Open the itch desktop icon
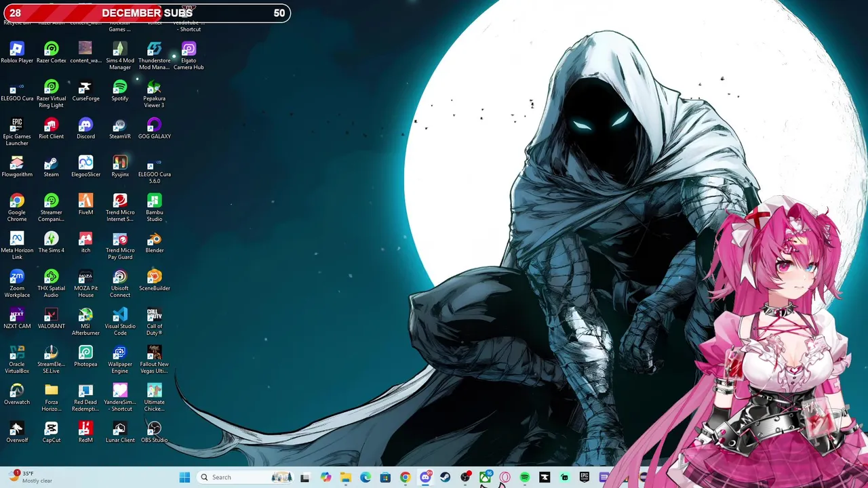 pos(85,243)
